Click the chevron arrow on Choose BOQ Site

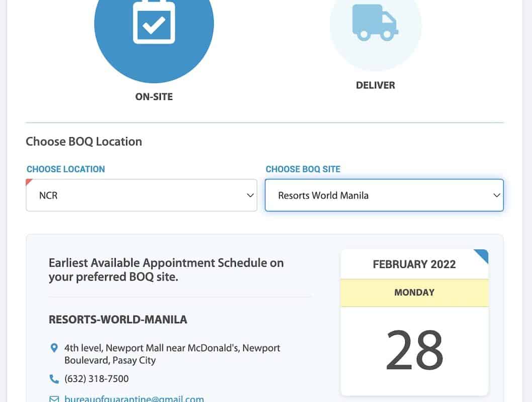[x=496, y=195]
